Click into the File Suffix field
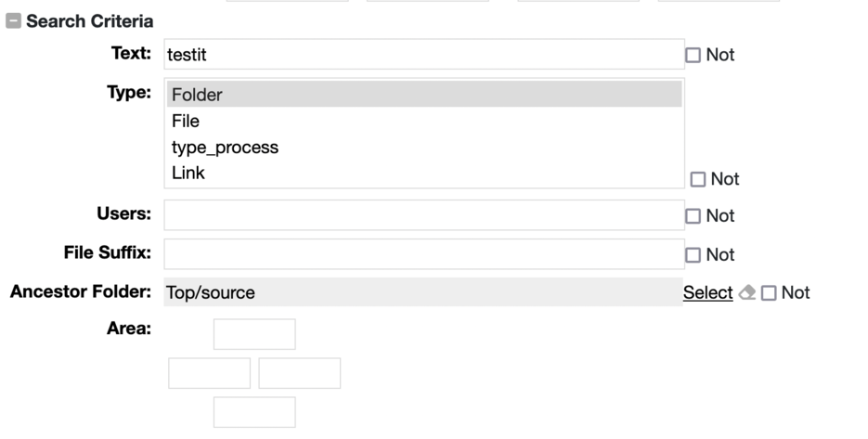This screenshot has width=868, height=439. pyautogui.click(x=423, y=254)
